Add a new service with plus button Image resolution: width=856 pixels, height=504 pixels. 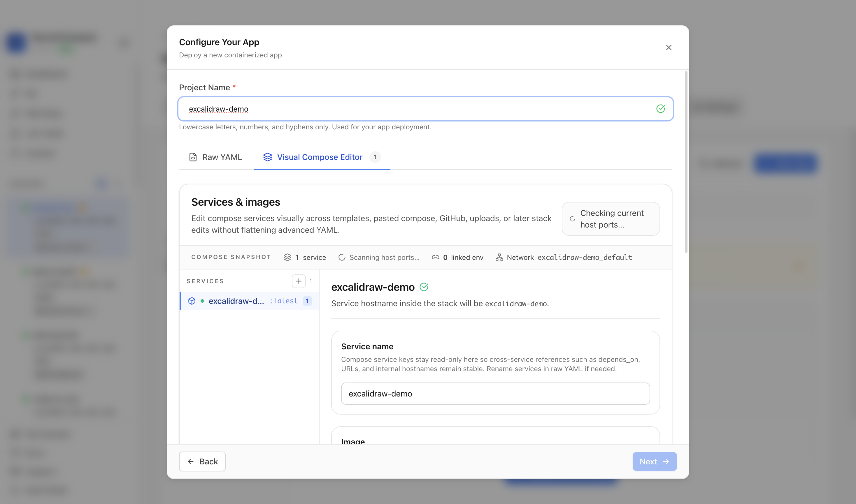pos(298,281)
